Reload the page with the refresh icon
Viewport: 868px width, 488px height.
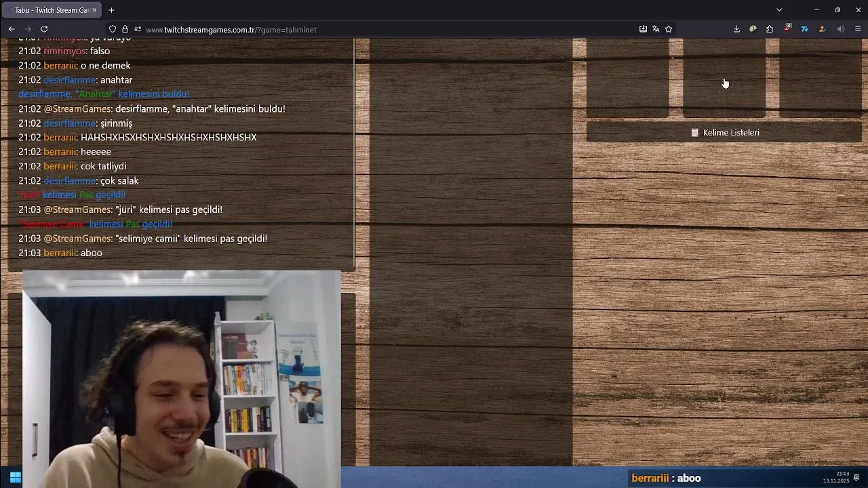pos(44,29)
